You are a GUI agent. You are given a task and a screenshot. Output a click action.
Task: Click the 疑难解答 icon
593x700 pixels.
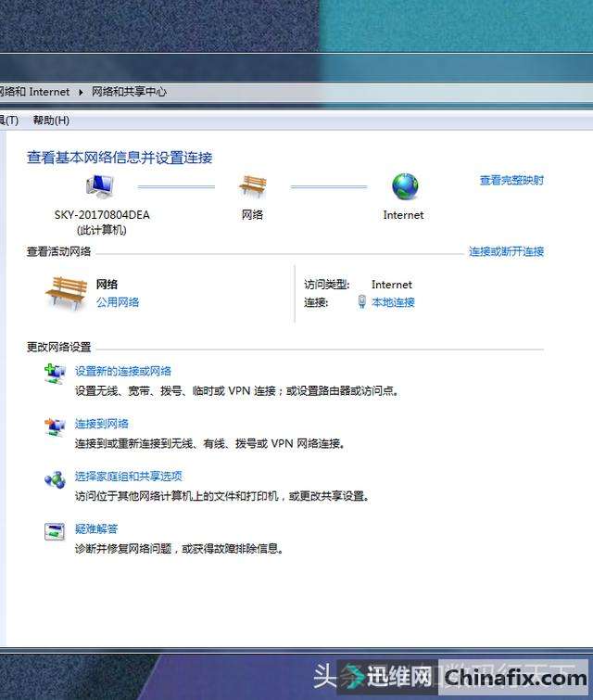55,531
